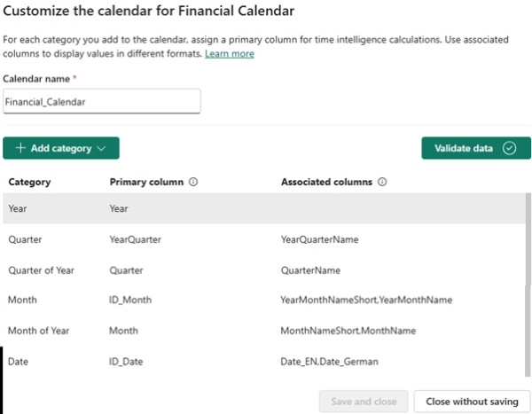
Task: Click the plus icon on Add category
Action: click(20, 148)
